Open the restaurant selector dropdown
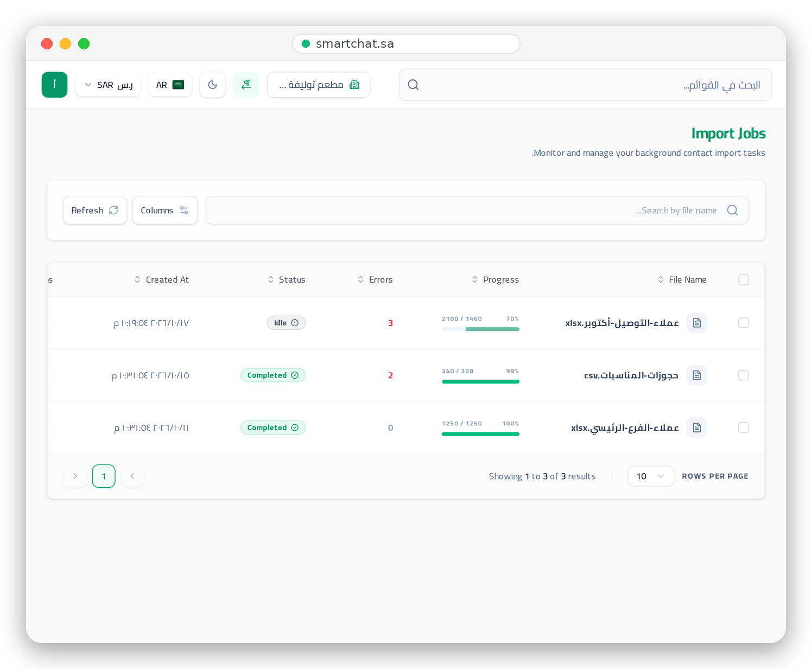The height and width of the screenshot is (669, 812). [319, 85]
